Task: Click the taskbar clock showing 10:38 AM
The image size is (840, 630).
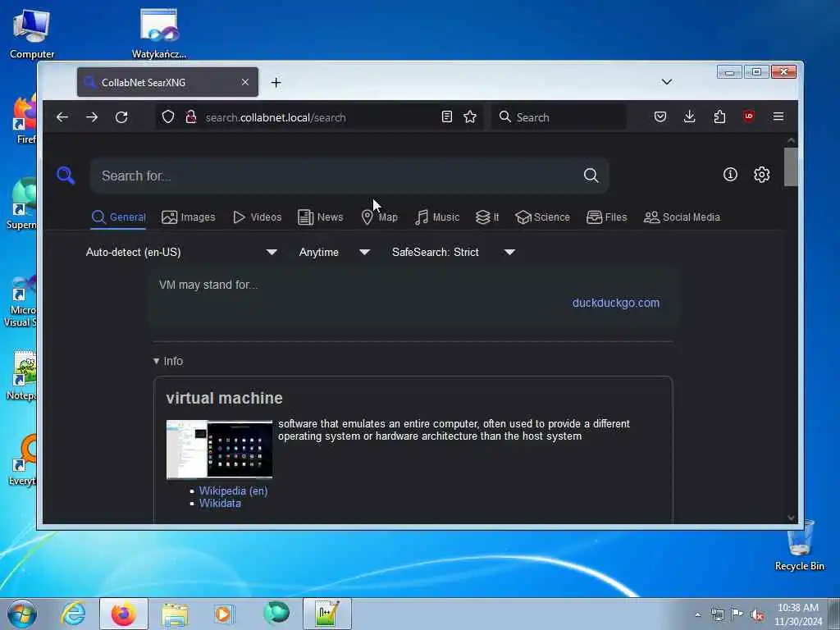Action: coord(797,614)
